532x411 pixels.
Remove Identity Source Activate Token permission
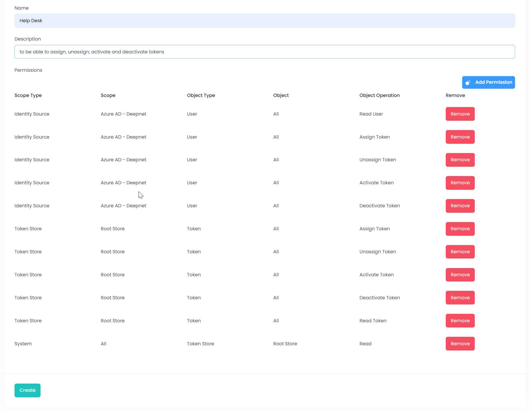(460, 183)
